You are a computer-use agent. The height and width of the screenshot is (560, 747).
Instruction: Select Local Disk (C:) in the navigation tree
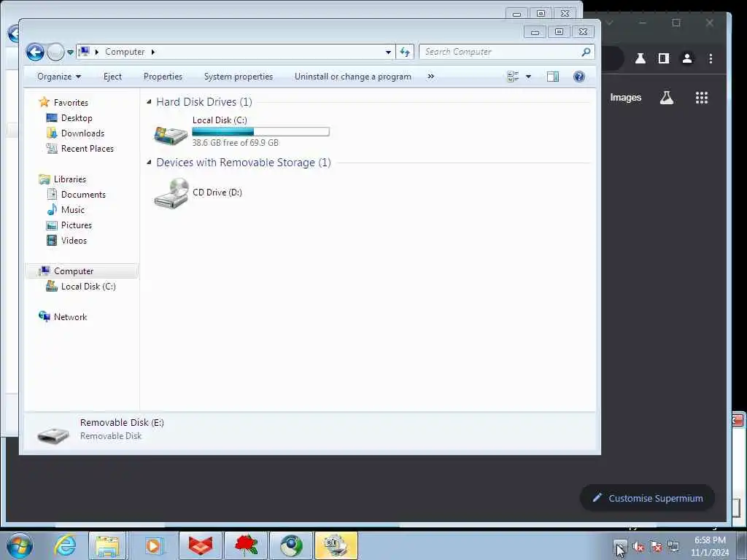pyautogui.click(x=88, y=286)
